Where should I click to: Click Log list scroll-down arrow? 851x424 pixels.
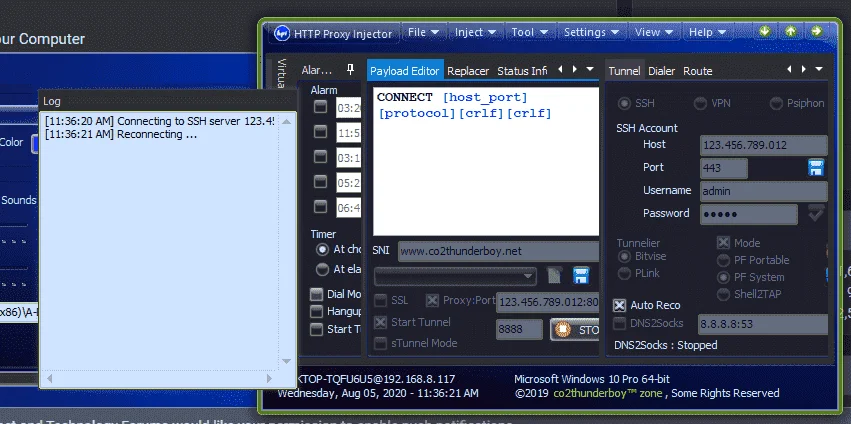pyautogui.click(x=286, y=361)
